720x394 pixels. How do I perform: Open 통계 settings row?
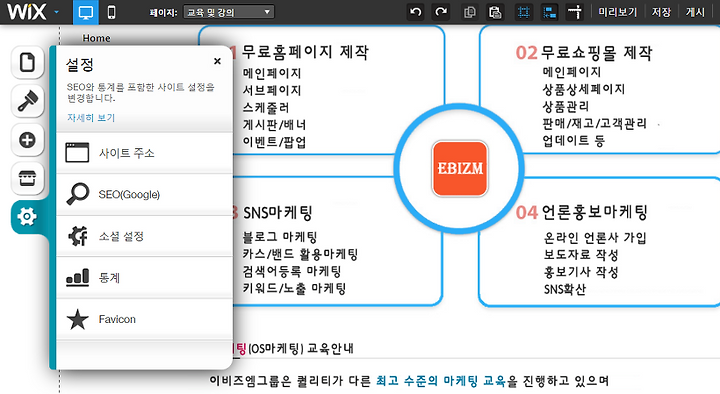[x=144, y=277]
